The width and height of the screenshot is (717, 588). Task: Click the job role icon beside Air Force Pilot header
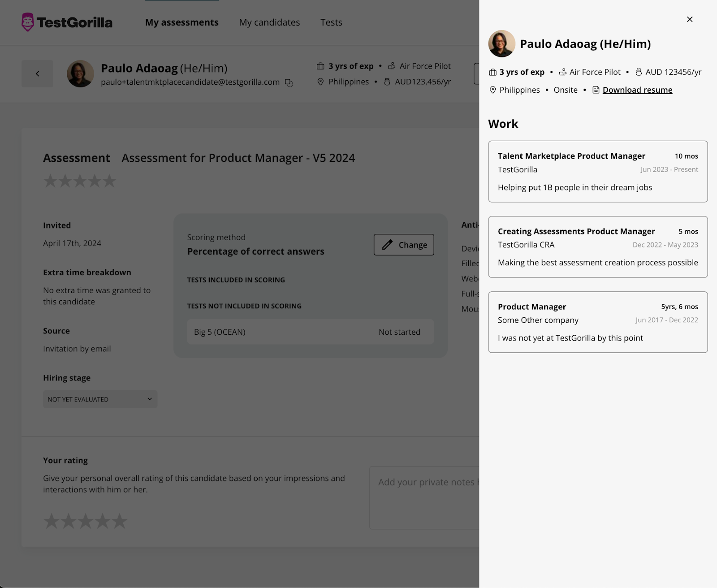pos(392,66)
